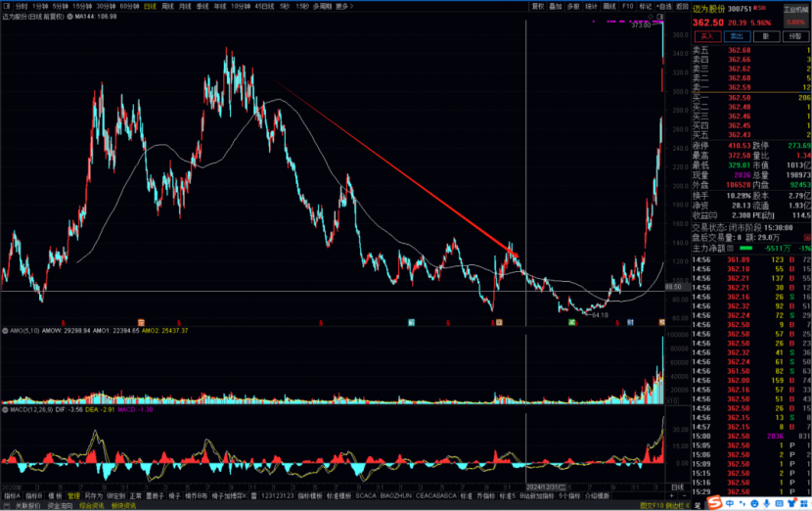This screenshot has height=511, width=812.
Task: Click the red 买入 (Buy) button
Action: (705, 35)
